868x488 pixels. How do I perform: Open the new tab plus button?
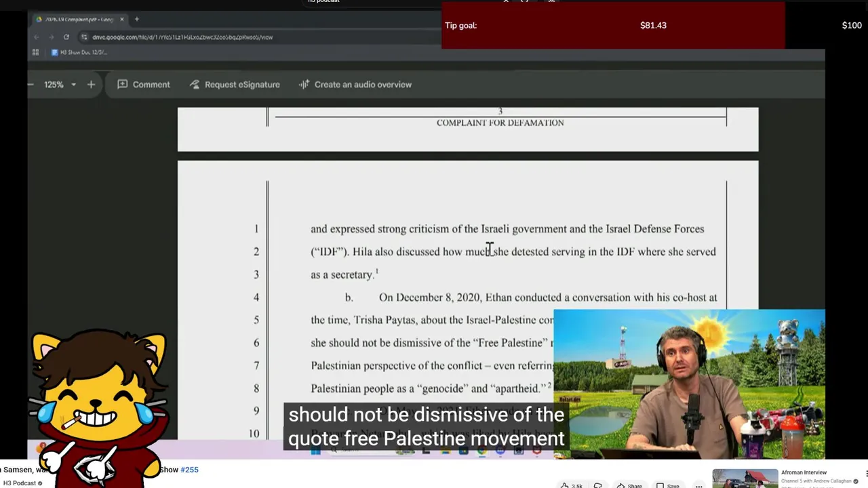coord(136,19)
